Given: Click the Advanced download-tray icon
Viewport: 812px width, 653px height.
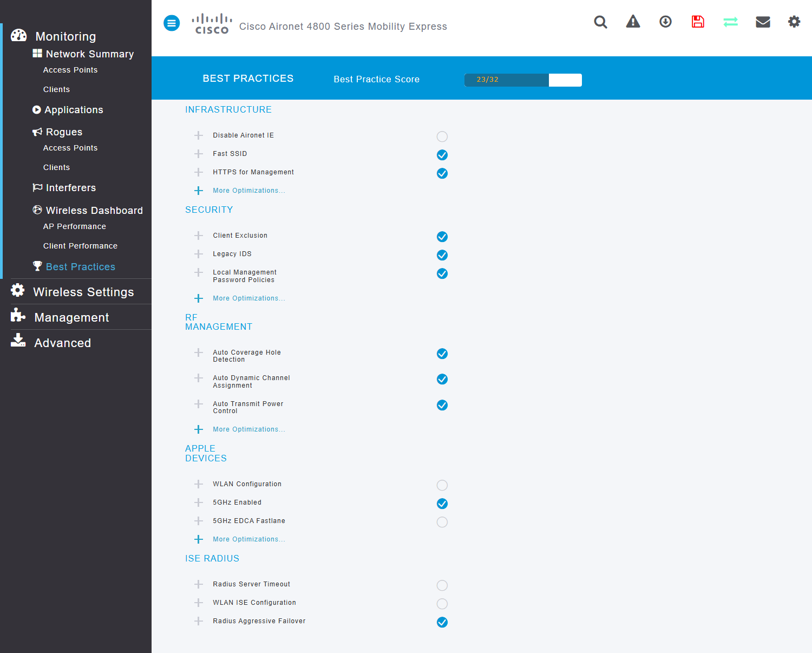Looking at the screenshot, I should pyautogui.click(x=18, y=340).
